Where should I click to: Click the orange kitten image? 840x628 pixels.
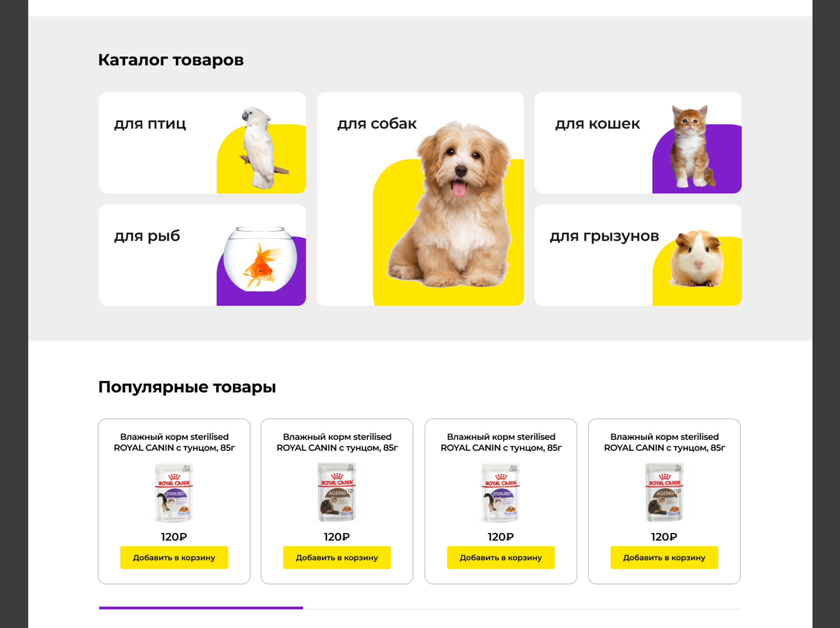[691, 146]
